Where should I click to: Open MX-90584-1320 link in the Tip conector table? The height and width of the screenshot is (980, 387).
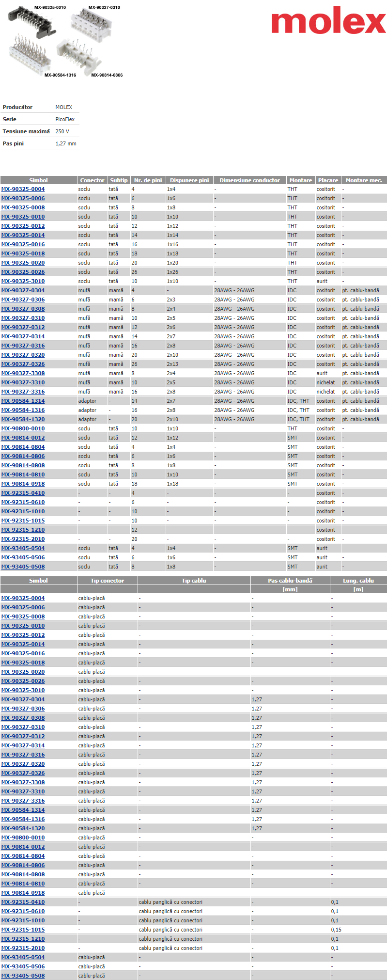coord(23,828)
